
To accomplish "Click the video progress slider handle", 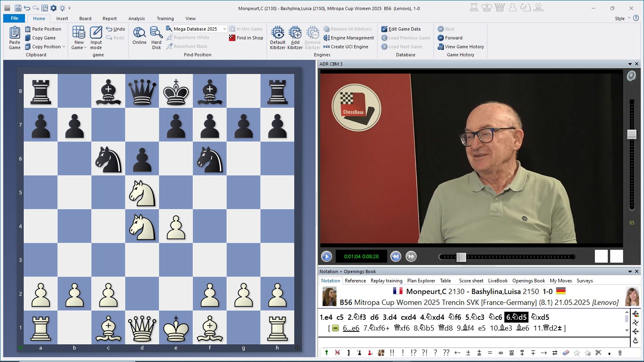I will point(461,257).
